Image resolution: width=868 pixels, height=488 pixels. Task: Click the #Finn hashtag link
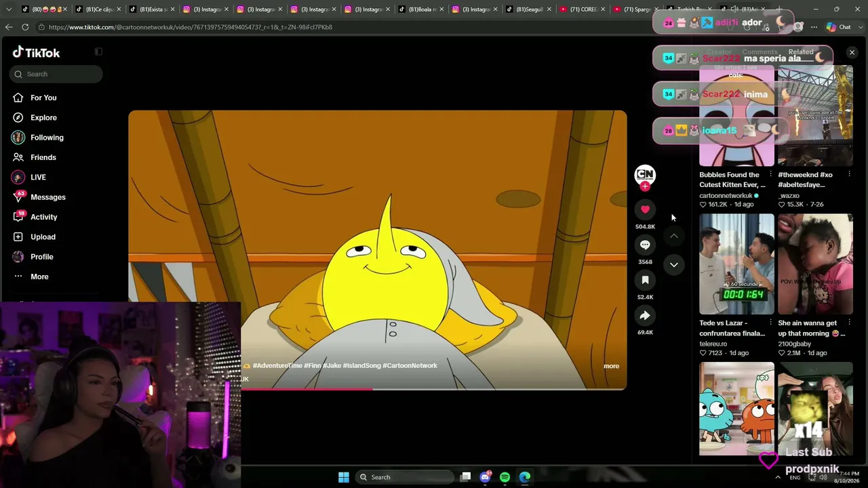313,366
